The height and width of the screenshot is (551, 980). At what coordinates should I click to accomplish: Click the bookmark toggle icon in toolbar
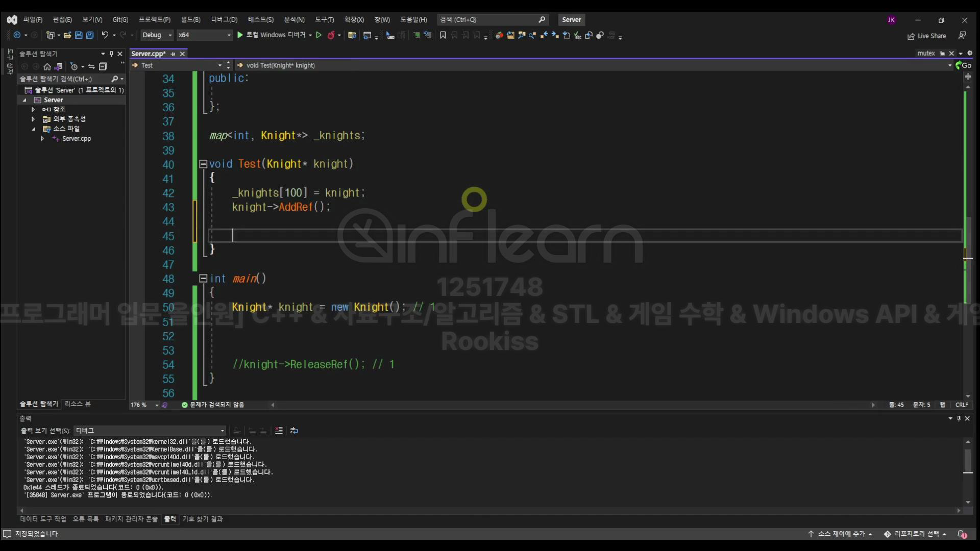point(443,35)
